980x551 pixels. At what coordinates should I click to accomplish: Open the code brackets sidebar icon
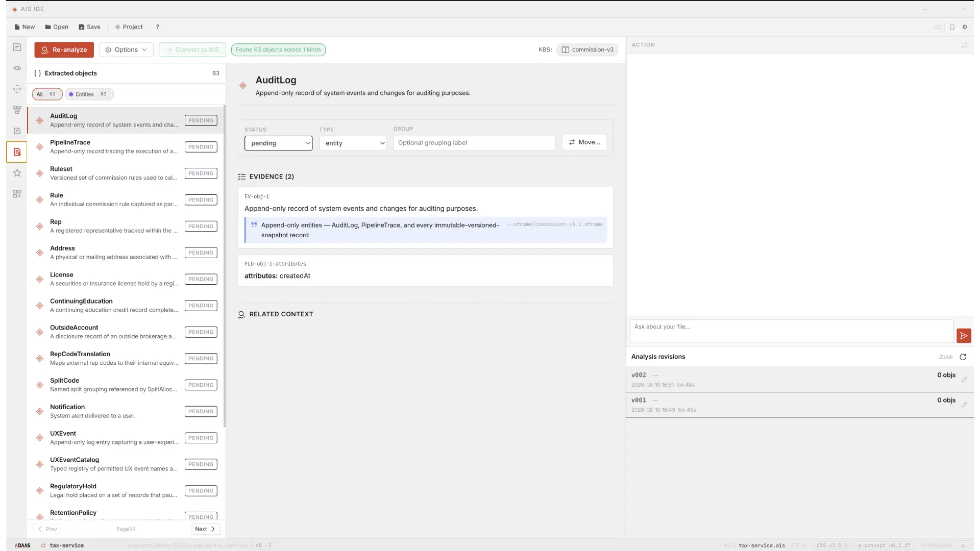(x=17, y=89)
